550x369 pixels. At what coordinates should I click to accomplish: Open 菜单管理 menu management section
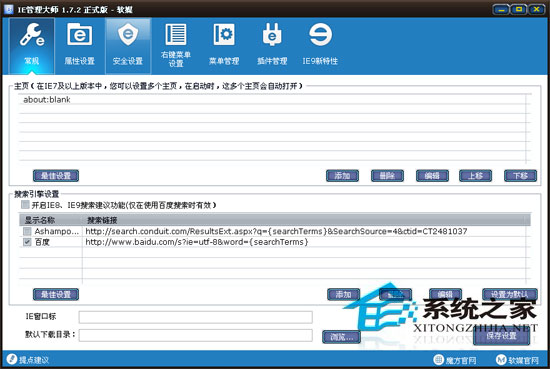coord(224,46)
